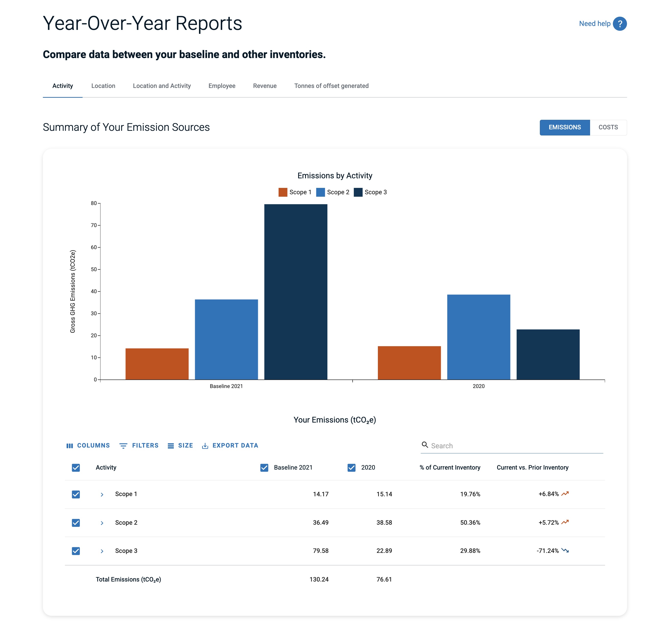Screen dimensions: 668x644
Task: Click the Size density icon
Action: tap(171, 445)
